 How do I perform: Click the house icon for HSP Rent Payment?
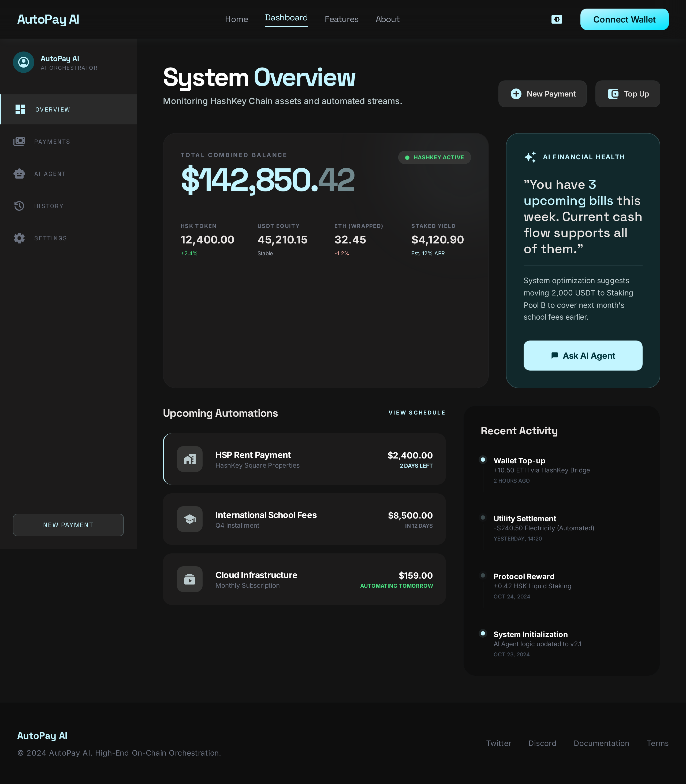pos(189,459)
